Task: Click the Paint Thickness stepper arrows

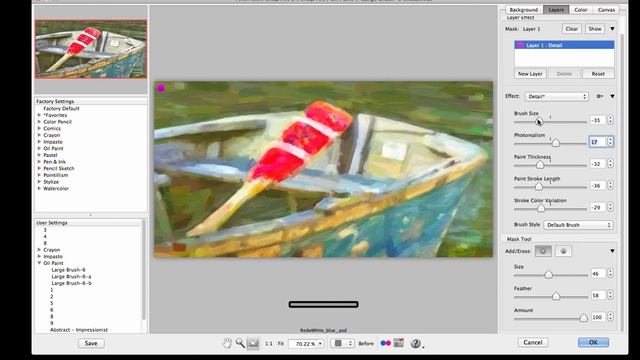Action: coord(610,163)
